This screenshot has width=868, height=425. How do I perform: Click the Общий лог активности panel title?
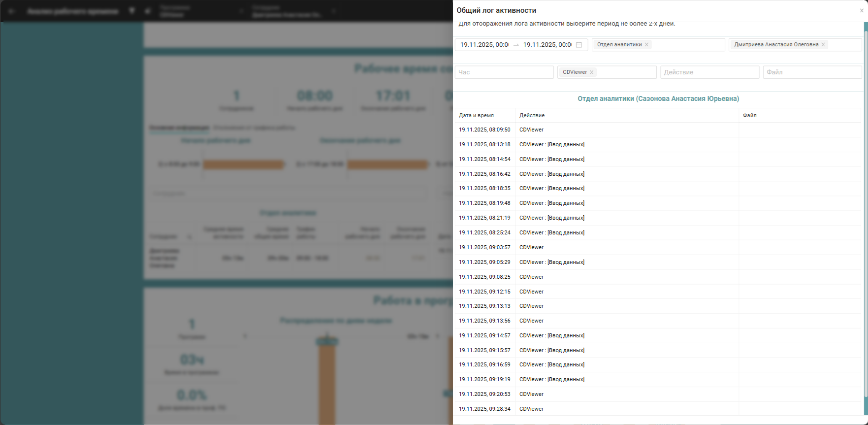pyautogui.click(x=496, y=10)
